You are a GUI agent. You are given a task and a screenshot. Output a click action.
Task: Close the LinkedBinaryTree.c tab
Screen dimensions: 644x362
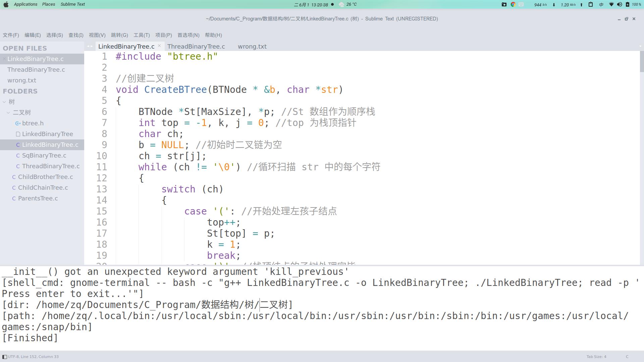(x=159, y=46)
